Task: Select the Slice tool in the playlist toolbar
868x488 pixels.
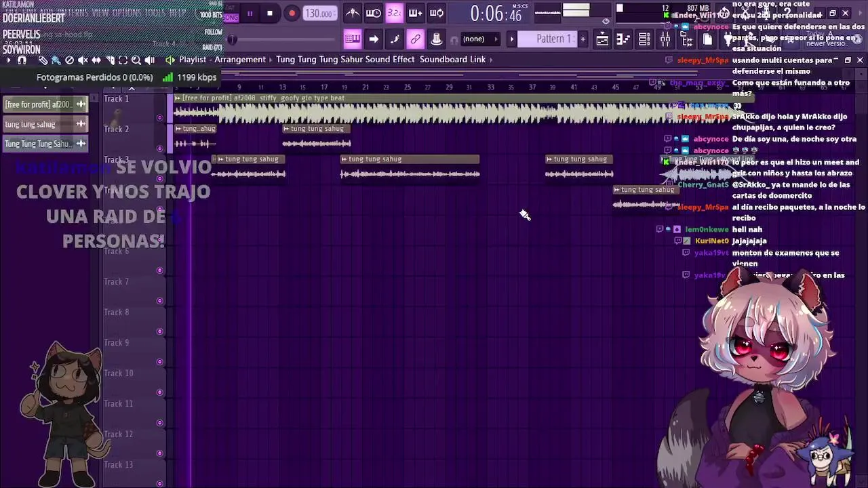Action: tap(110, 60)
